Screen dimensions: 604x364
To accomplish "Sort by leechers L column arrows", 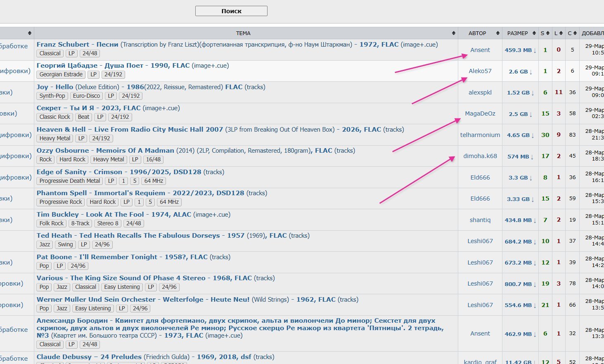I will point(561,33).
